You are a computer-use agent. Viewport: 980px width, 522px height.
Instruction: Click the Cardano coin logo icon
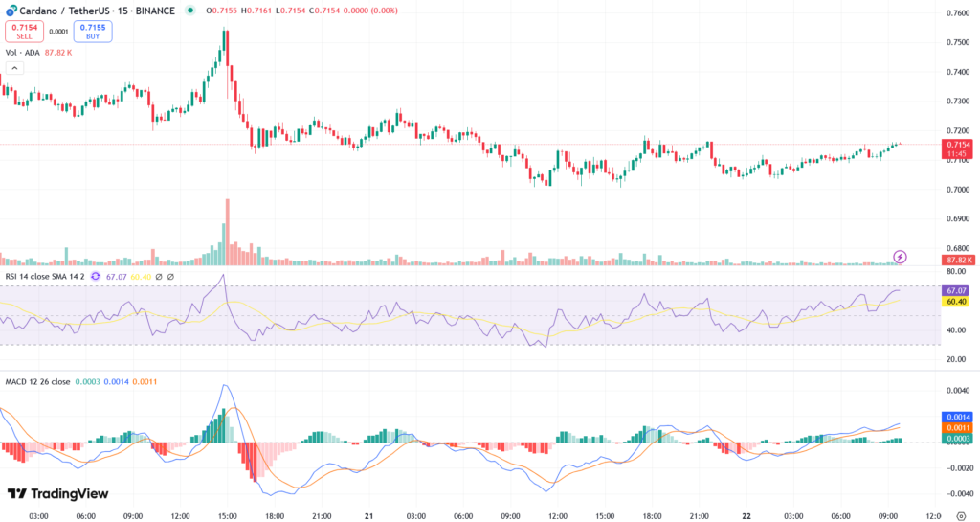[11, 11]
